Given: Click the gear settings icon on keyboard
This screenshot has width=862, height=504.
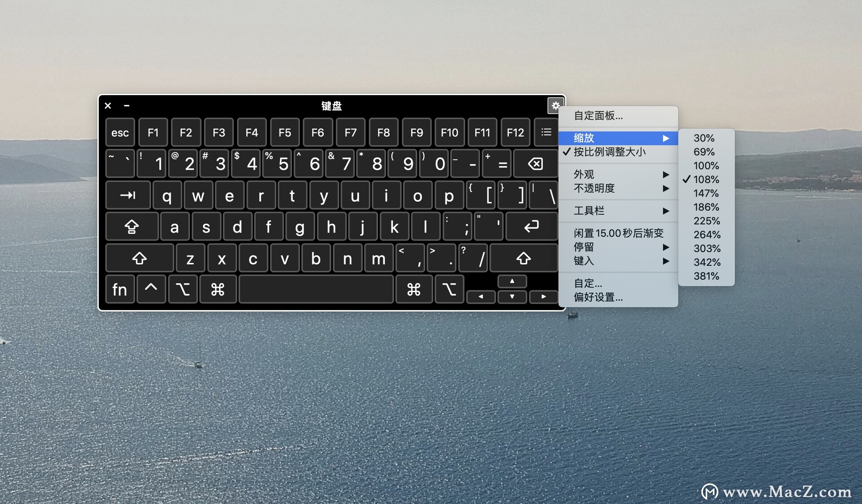Looking at the screenshot, I should 555,105.
